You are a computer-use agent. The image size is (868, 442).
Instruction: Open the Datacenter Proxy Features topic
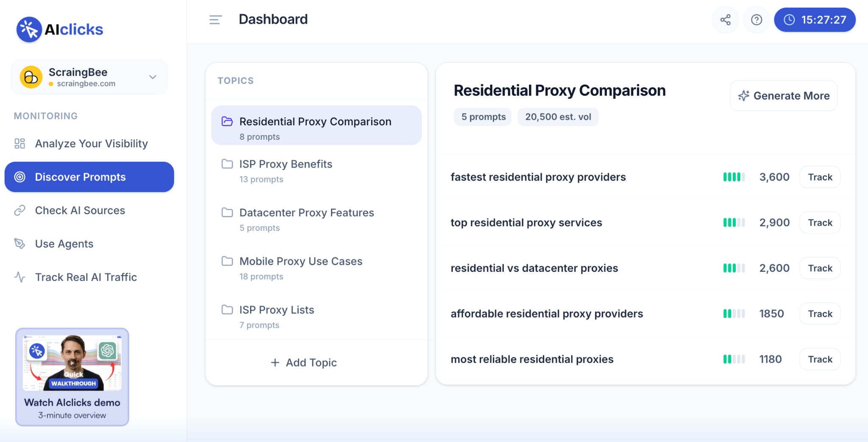(306, 213)
